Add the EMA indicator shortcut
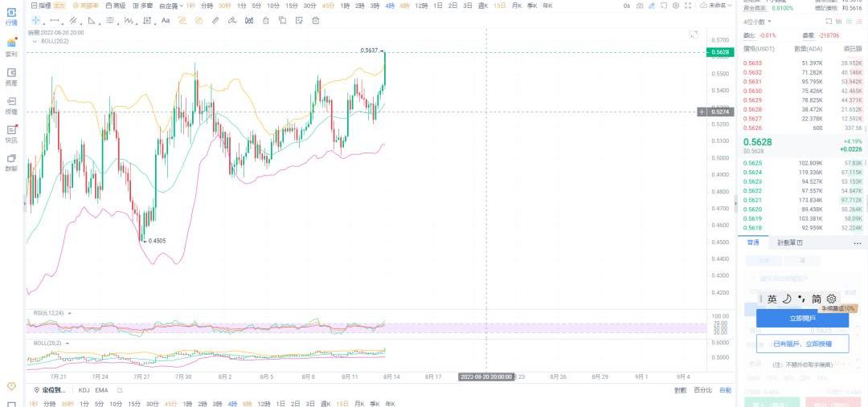Screen dimensions: 868x407 [x=101, y=390]
